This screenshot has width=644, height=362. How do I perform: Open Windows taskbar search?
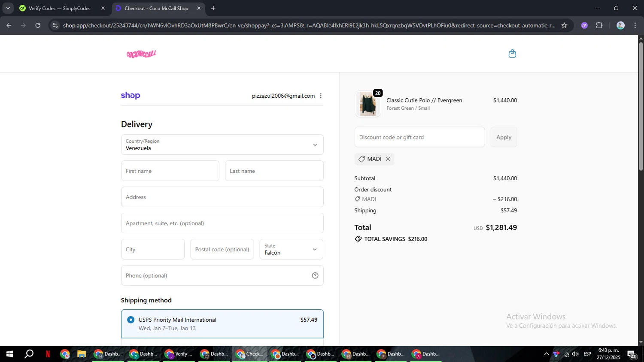tap(29, 354)
